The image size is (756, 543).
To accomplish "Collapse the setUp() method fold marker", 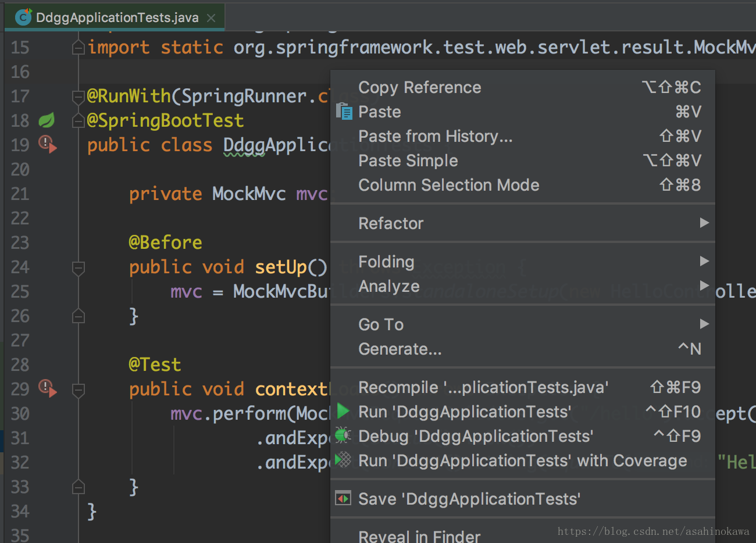I will [x=79, y=268].
